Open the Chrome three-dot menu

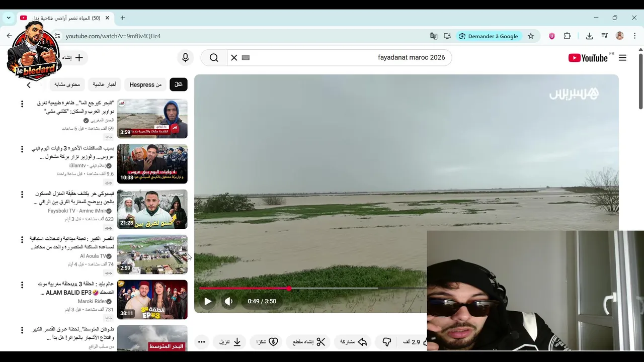(x=635, y=36)
